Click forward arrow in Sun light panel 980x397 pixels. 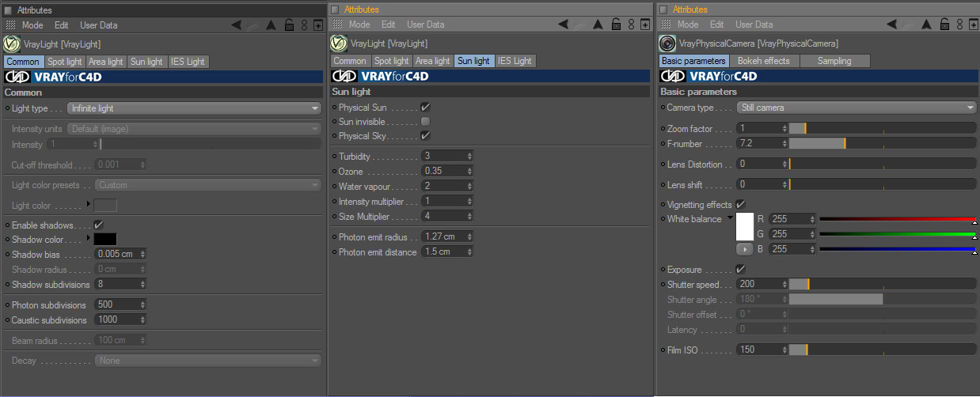point(580,25)
